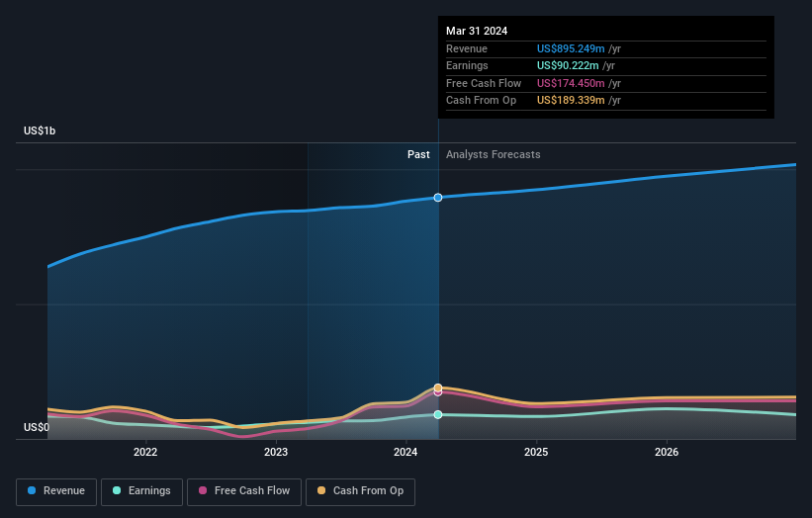Click the 'Analysts Forecasts' label
The image size is (812, 518).
pos(493,155)
